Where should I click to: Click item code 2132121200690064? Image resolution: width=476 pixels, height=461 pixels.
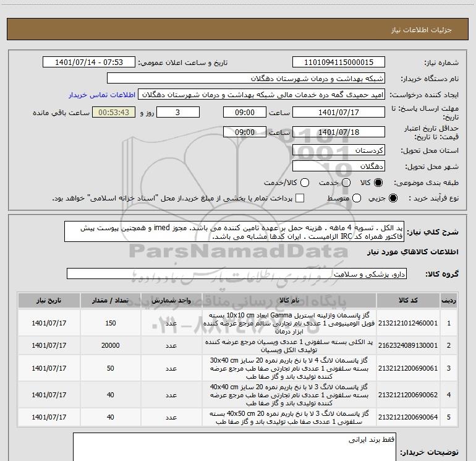(x=408, y=417)
